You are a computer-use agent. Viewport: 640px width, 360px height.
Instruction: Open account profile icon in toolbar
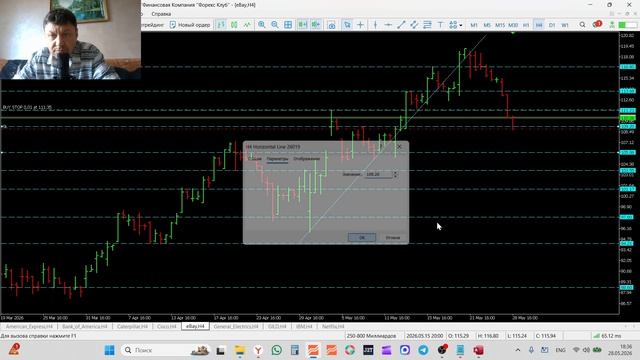(x=612, y=25)
